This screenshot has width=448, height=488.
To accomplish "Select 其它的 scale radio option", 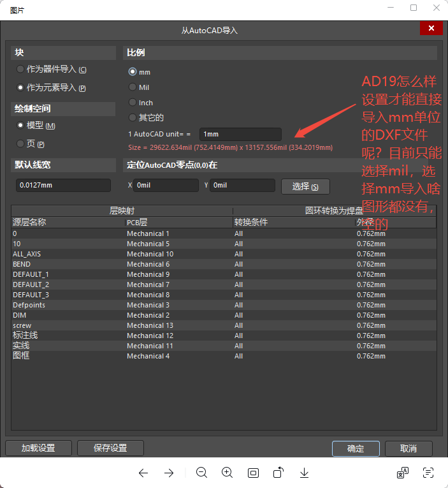I will point(133,117).
